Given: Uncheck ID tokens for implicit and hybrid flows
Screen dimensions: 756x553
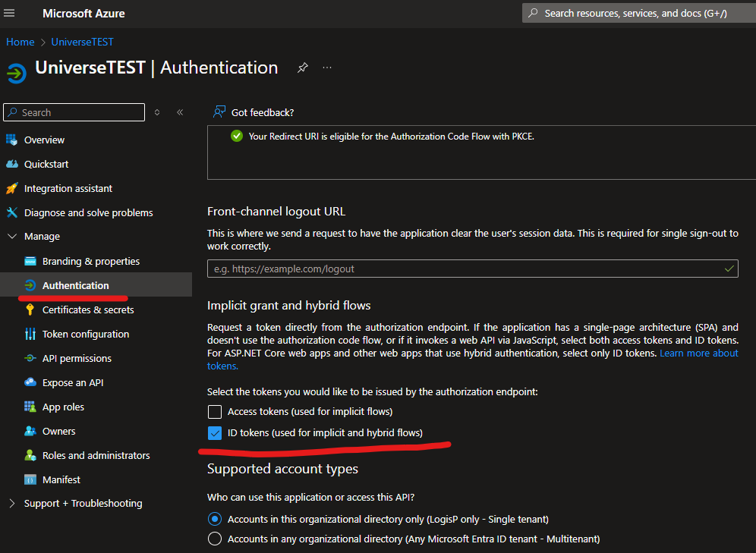Looking at the screenshot, I should [x=215, y=433].
